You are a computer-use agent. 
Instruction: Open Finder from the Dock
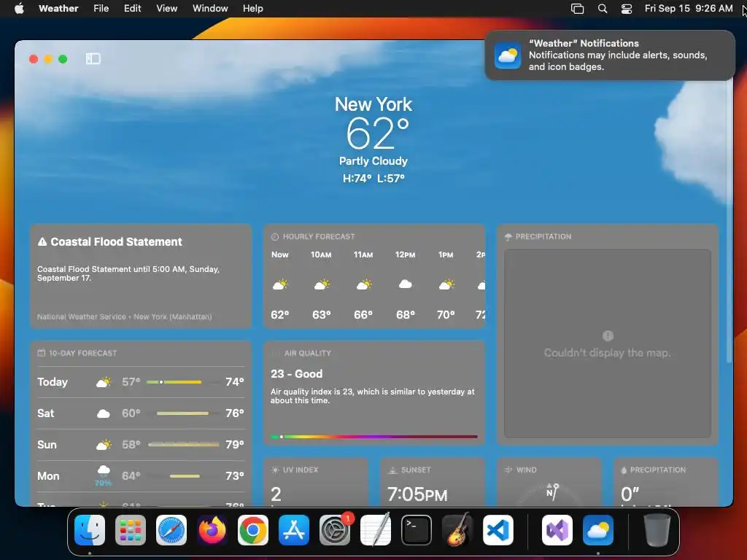(x=90, y=530)
